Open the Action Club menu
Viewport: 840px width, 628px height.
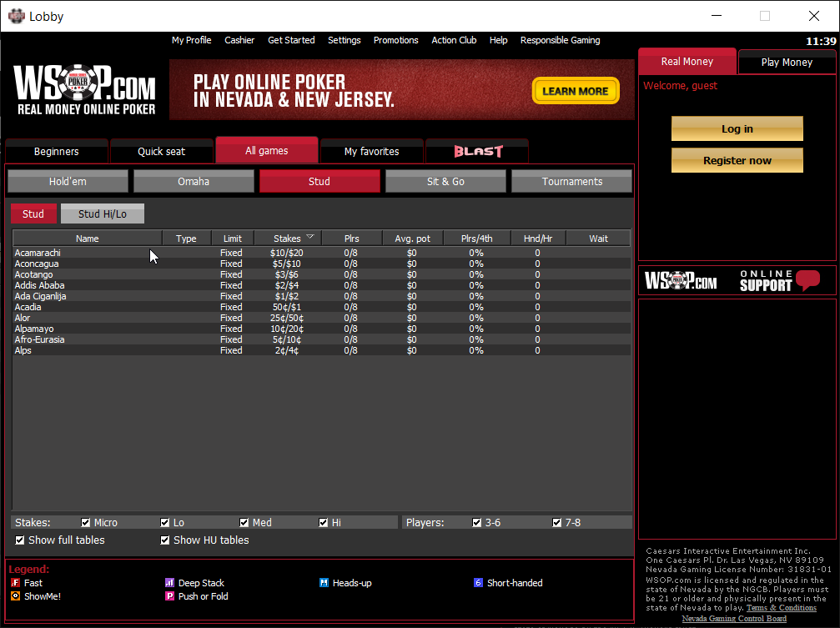(455, 40)
